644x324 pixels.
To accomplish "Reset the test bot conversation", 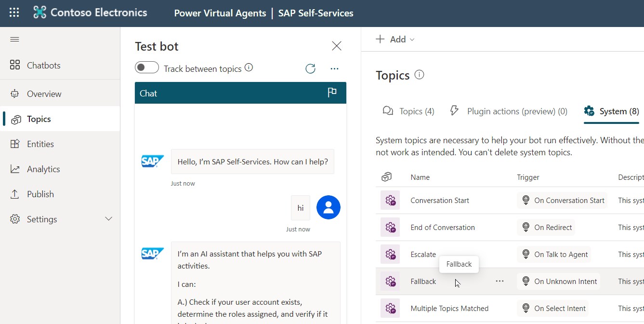I will pos(311,68).
